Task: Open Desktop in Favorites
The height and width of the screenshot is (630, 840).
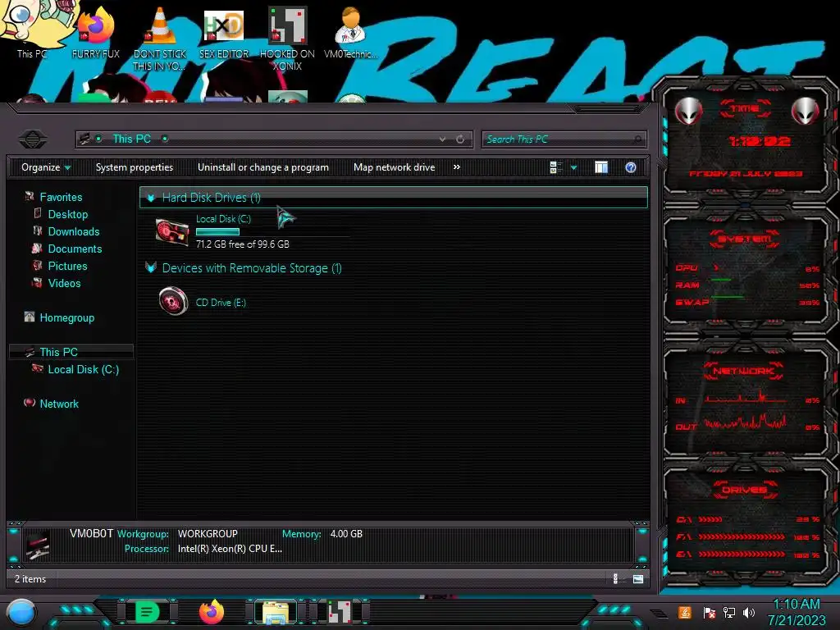Action: pos(67,214)
